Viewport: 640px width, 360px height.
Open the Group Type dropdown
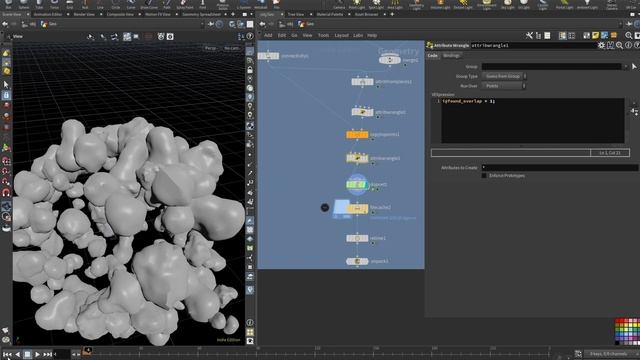click(x=504, y=76)
